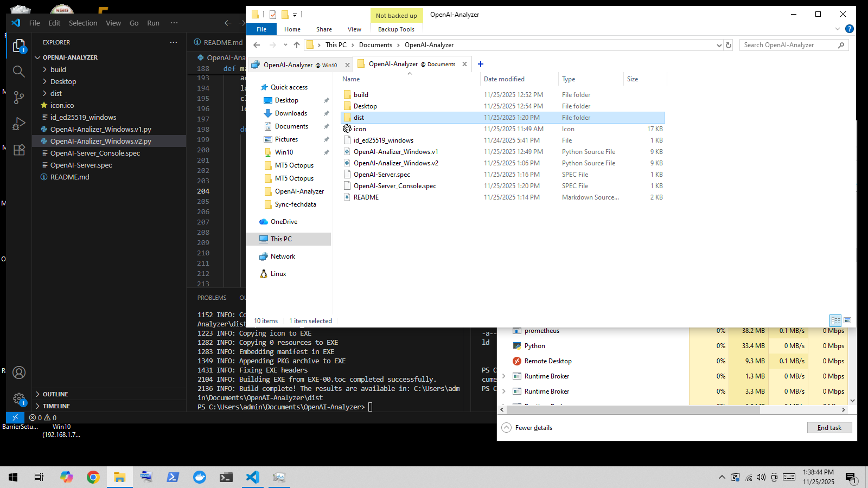Switch File Explorer to large icons view
This screenshot has height=488, width=868.
click(x=847, y=320)
